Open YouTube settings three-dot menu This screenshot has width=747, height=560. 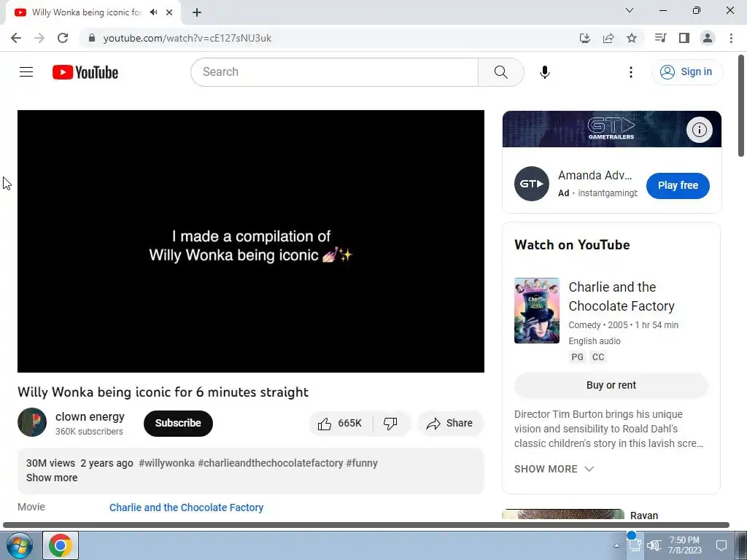(631, 72)
